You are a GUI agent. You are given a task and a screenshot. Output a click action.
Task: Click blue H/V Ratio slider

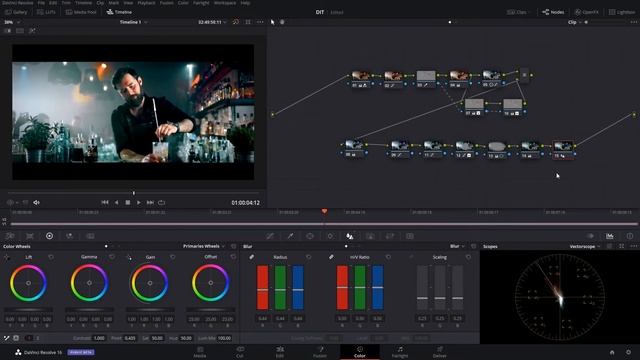(378, 287)
